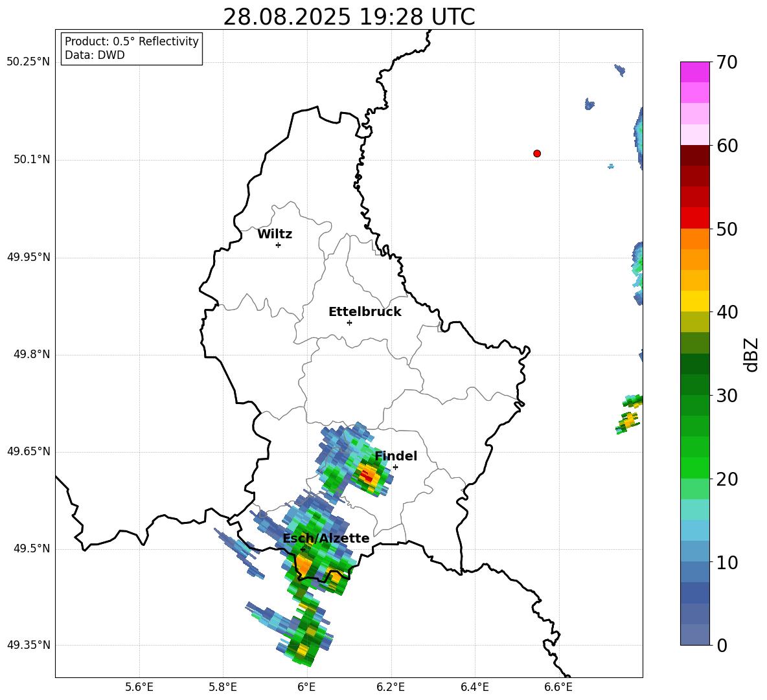Click the 50.25°N latitude label
Image resolution: width=767 pixels, height=700 pixels.
[29, 62]
